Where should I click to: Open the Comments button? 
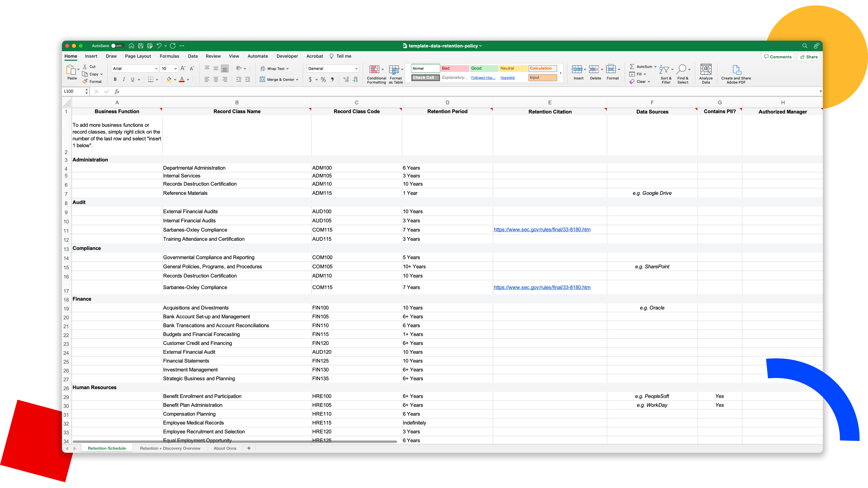(777, 56)
